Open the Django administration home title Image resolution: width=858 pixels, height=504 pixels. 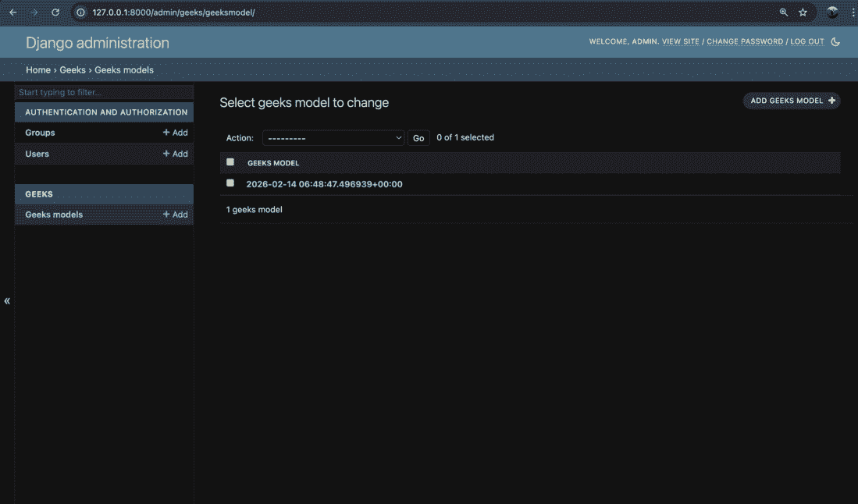98,43
